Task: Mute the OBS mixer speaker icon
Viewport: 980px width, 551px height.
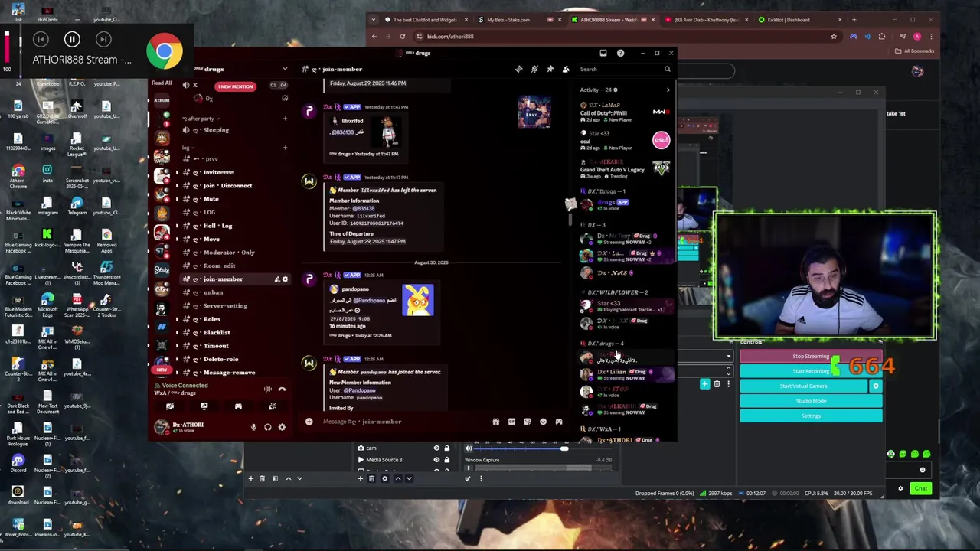Action: [469, 448]
